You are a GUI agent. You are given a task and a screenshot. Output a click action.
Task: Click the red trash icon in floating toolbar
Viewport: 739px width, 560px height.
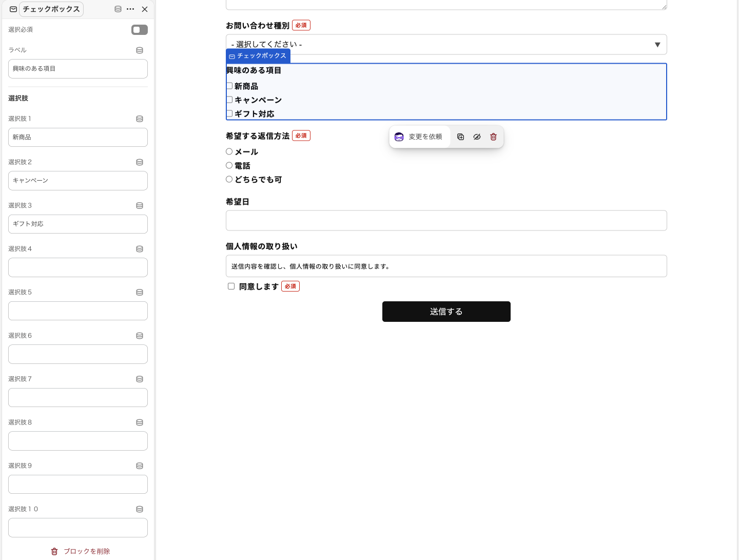tap(493, 137)
